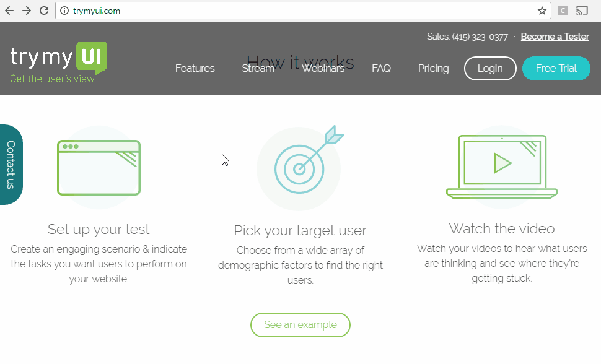
Task: Open the site info icon in the address bar
Action: tap(64, 11)
